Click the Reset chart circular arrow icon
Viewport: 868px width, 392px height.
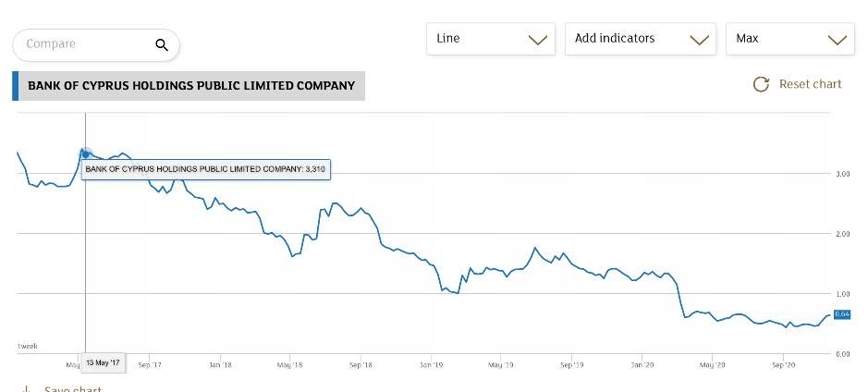pyautogui.click(x=762, y=84)
